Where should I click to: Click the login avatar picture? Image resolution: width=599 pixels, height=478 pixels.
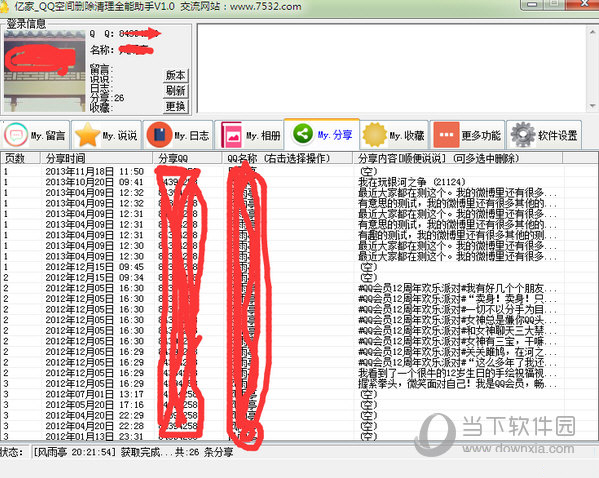coord(44,71)
